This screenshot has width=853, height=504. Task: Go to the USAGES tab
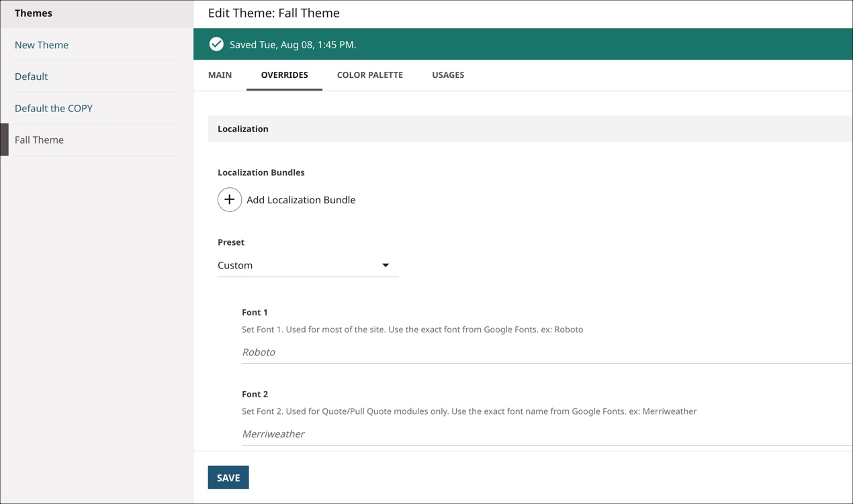point(448,75)
